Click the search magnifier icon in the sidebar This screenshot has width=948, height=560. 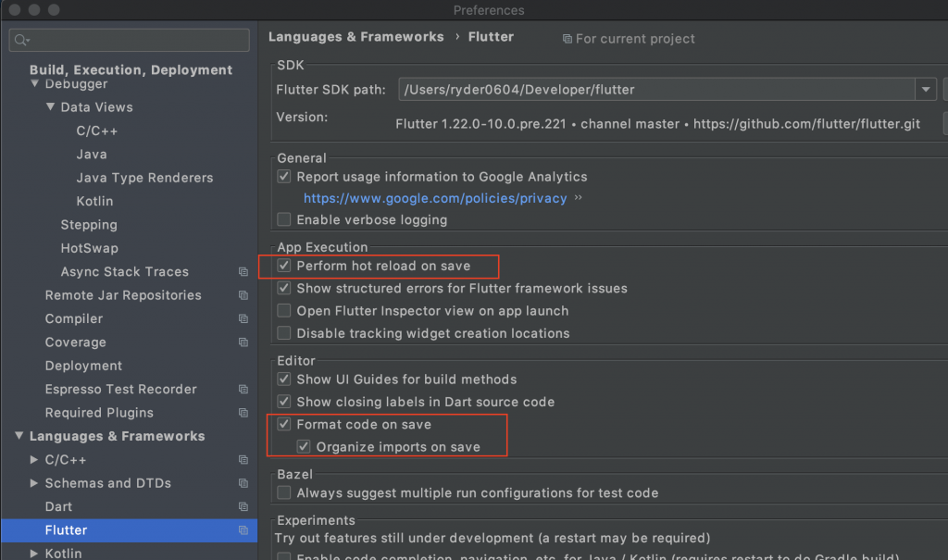pyautogui.click(x=20, y=41)
